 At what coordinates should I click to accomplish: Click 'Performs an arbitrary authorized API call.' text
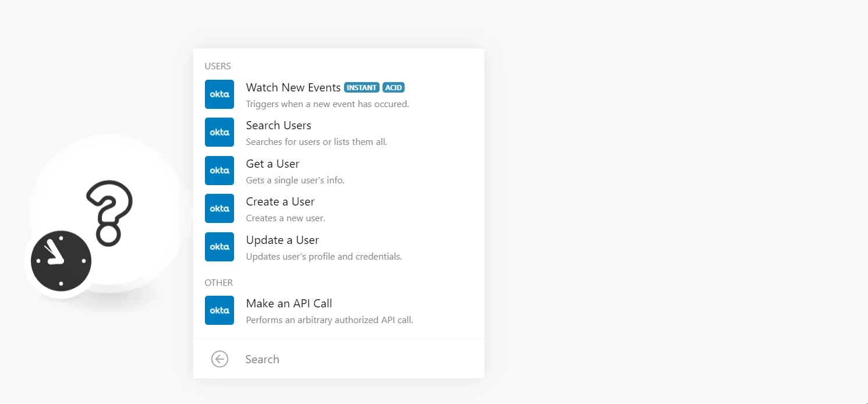click(330, 320)
